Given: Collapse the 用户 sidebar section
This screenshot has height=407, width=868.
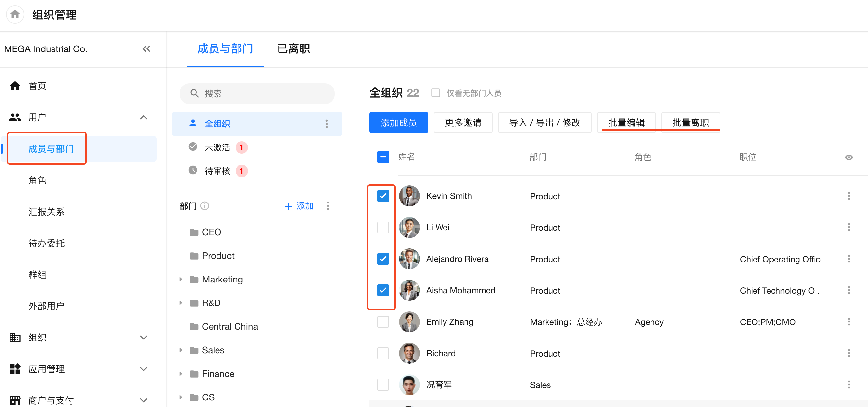Looking at the screenshot, I should (x=144, y=117).
